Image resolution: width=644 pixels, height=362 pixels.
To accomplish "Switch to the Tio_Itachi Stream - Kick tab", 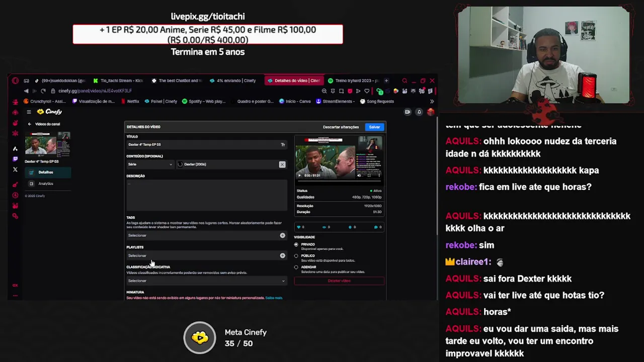I will [x=119, y=80].
